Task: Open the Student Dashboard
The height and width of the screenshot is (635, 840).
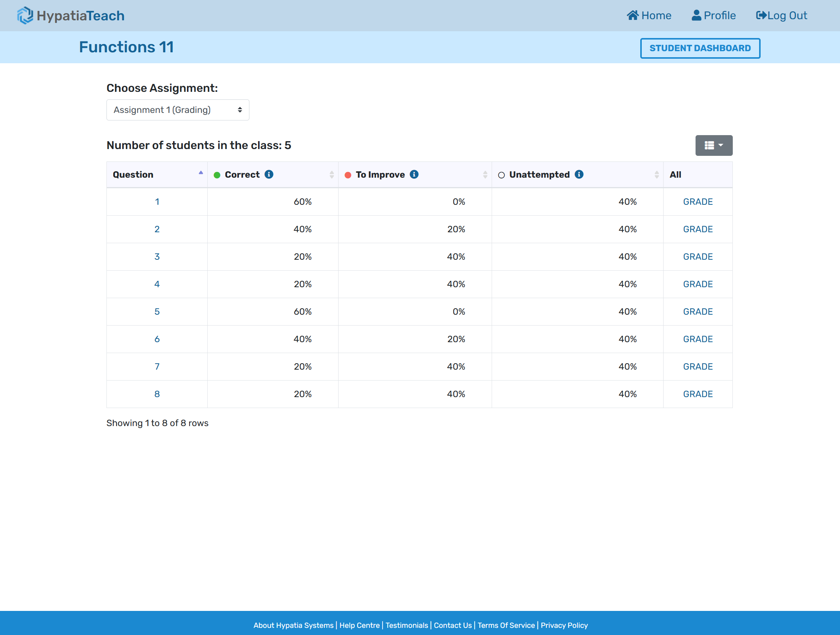Action: 700,48
